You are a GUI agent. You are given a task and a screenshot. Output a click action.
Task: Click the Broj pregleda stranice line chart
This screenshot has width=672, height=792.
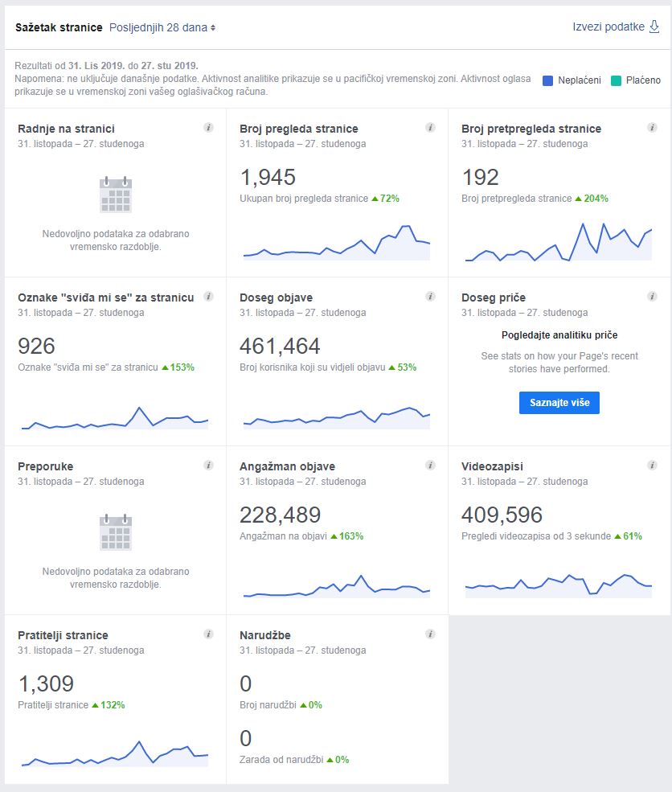pos(337,243)
